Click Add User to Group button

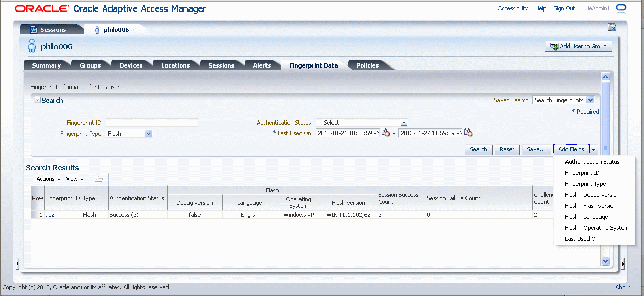click(579, 46)
